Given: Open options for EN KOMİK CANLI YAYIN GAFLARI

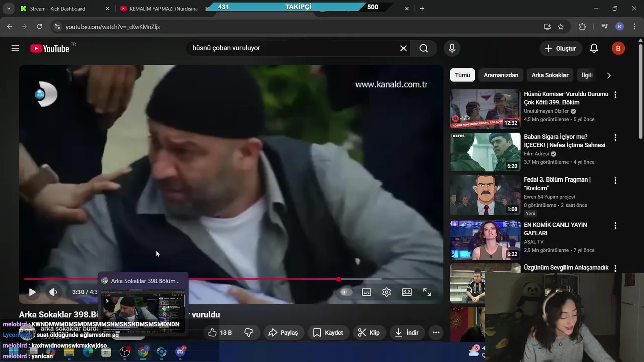Looking at the screenshot, I should pos(615,226).
